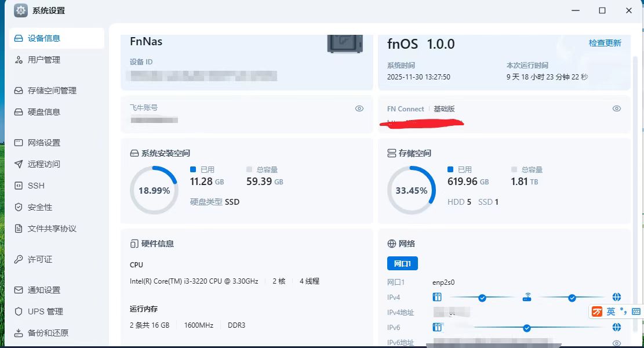644x348 pixels.
Task: Click the IPv4 first checkmark status node
Action: click(482, 298)
